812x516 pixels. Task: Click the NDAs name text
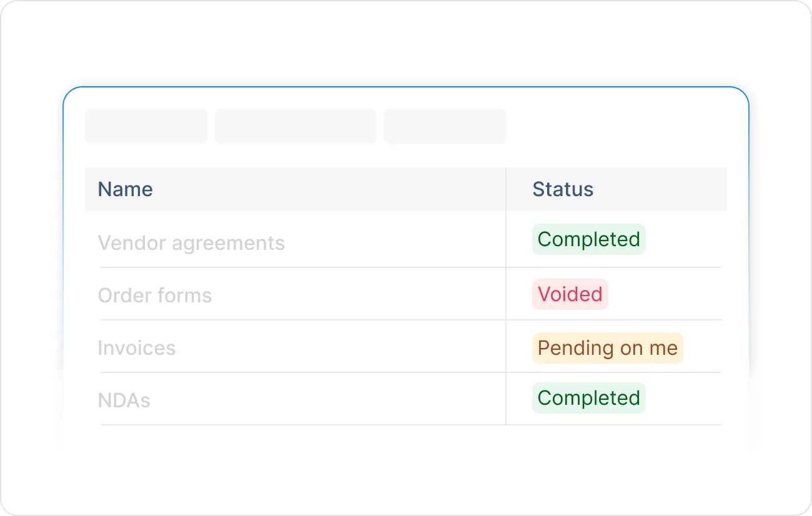pos(124,400)
